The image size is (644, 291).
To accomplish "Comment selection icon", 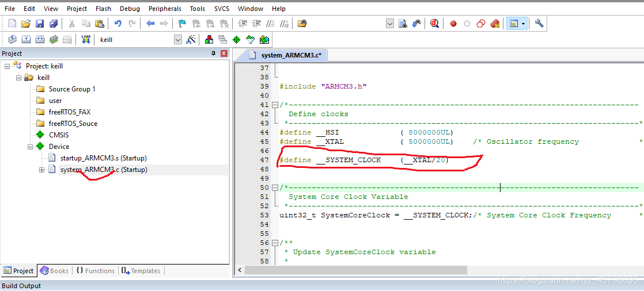I will point(270,24).
